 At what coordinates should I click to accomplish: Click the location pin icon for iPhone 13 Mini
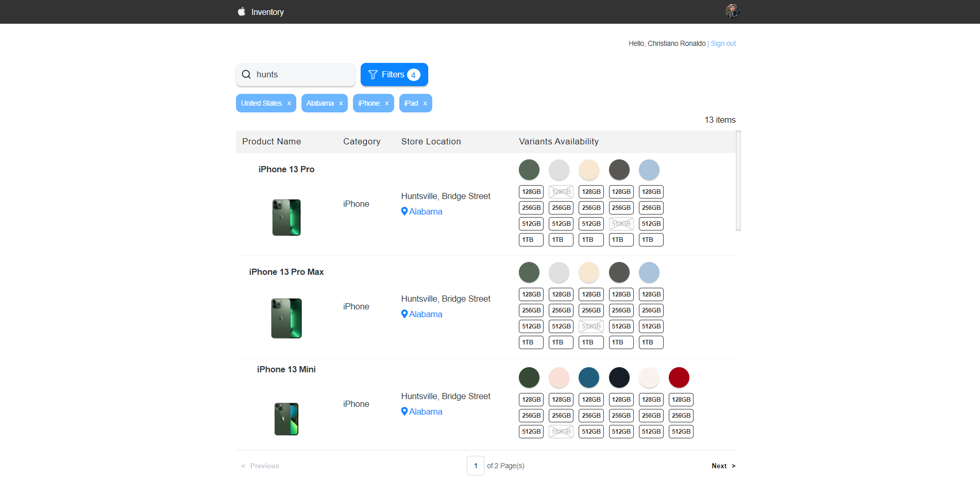click(404, 412)
